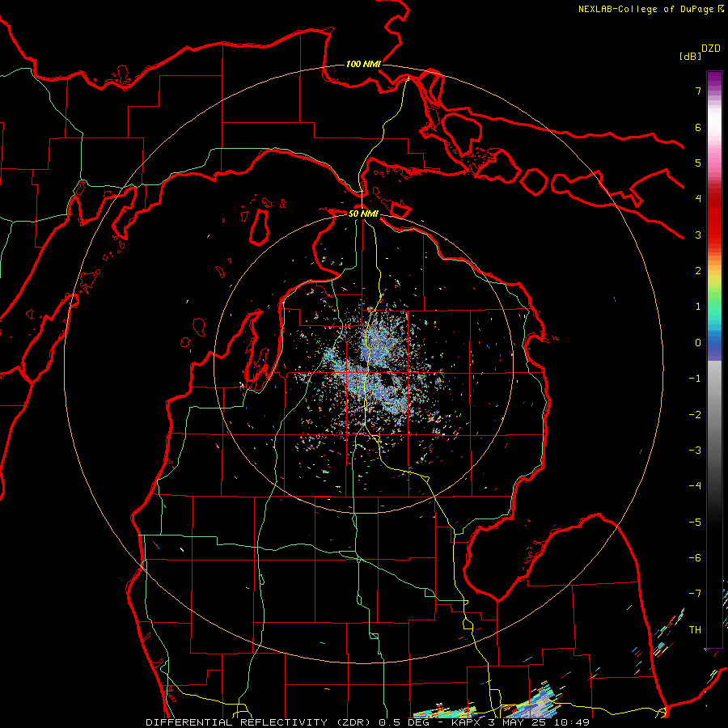Click the [dB] unit label
This screenshot has height=728, width=728.
point(691,56)
